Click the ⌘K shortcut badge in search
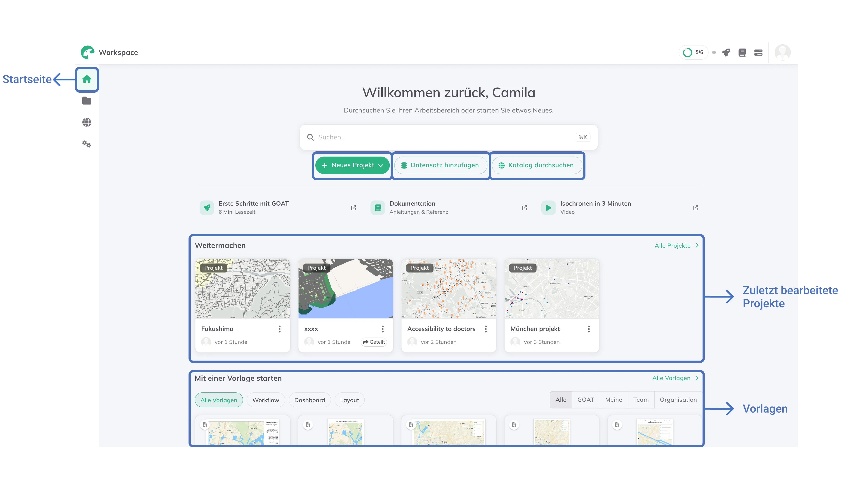868x488 pixels. coord(583,137)
